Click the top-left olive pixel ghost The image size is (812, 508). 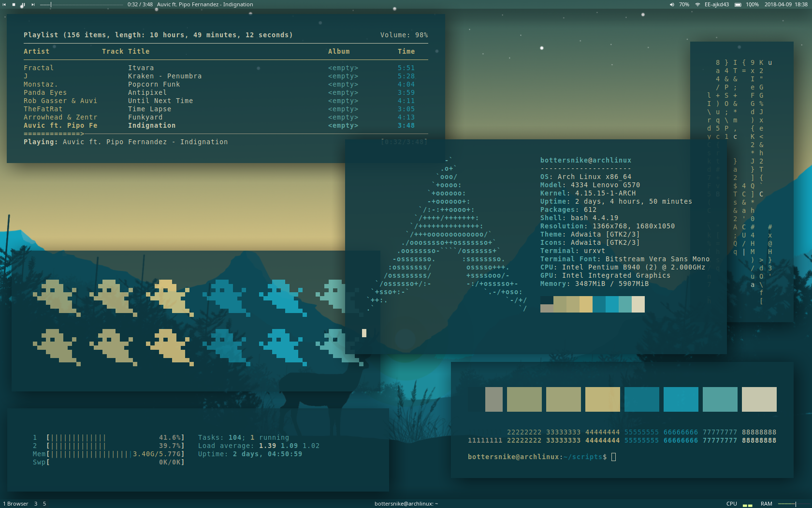pyautogui.click(x=56, y=298)
